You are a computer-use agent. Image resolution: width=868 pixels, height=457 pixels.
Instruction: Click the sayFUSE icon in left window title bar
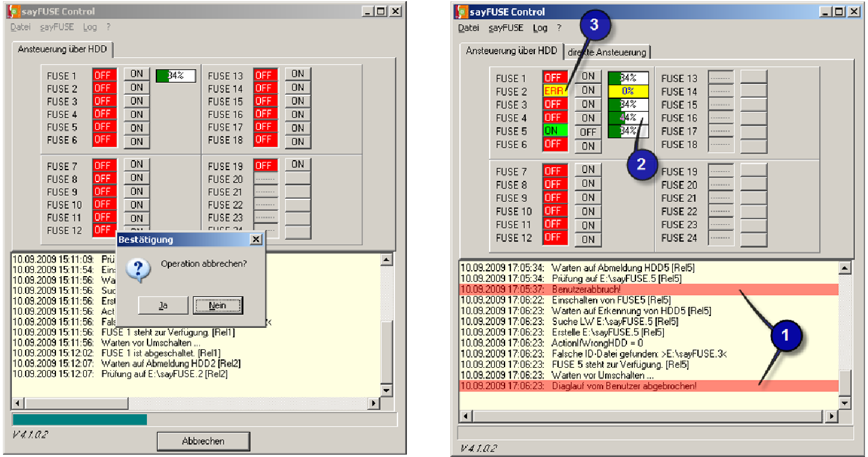(17, 11)
